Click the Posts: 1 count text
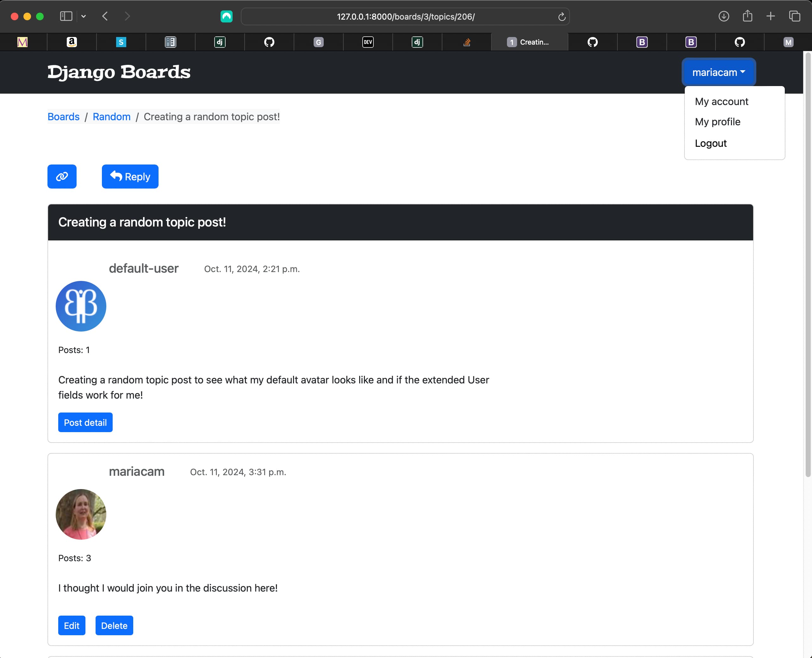This screenshot has width=812, height=658. [x=74, y=350]
